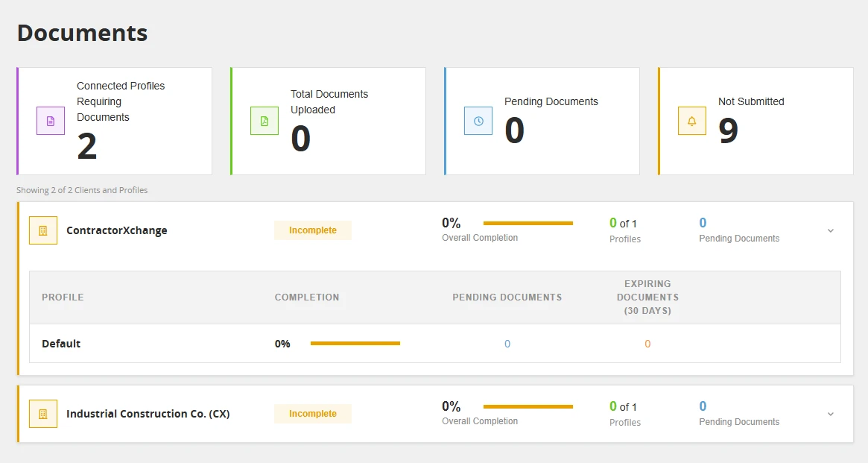Click the orange expiring documents count in Default row

647,344
